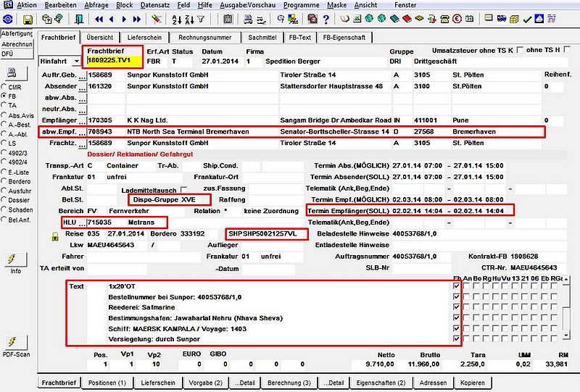Click the Vorgabe (2) button at the bottom

[205, 383]
